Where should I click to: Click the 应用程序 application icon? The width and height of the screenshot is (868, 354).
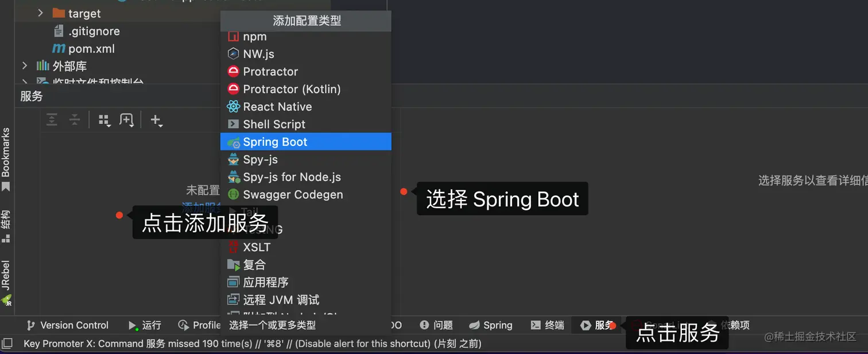click(x=233, y=283)
